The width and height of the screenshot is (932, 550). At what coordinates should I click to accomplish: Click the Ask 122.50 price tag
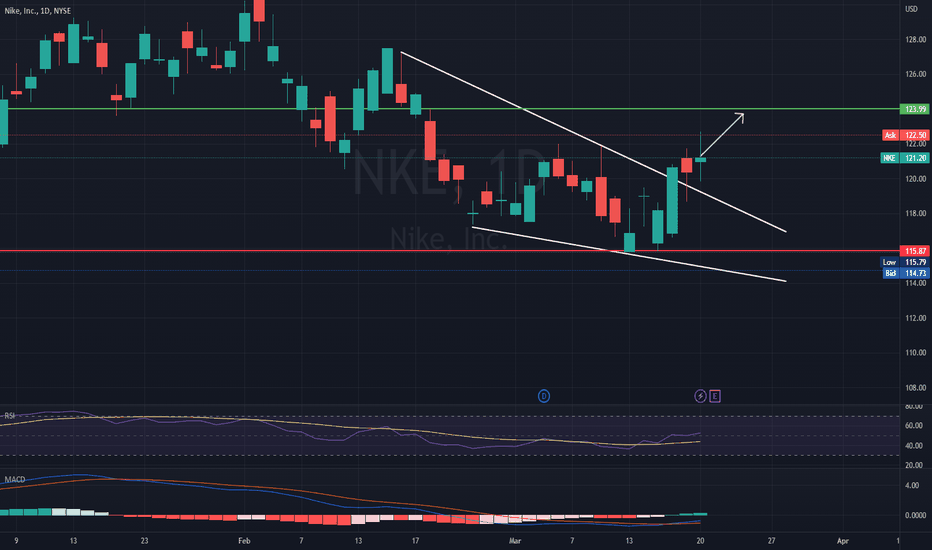905,135
